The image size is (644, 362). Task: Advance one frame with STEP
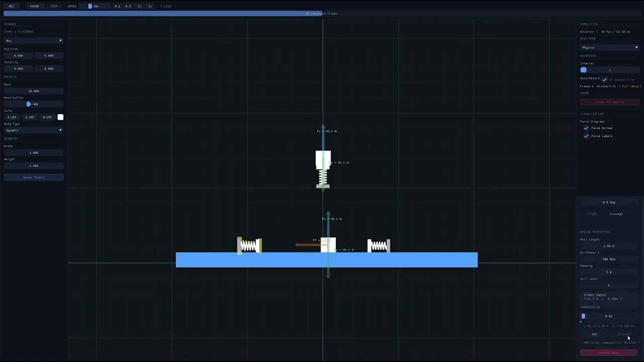point(54,6)
